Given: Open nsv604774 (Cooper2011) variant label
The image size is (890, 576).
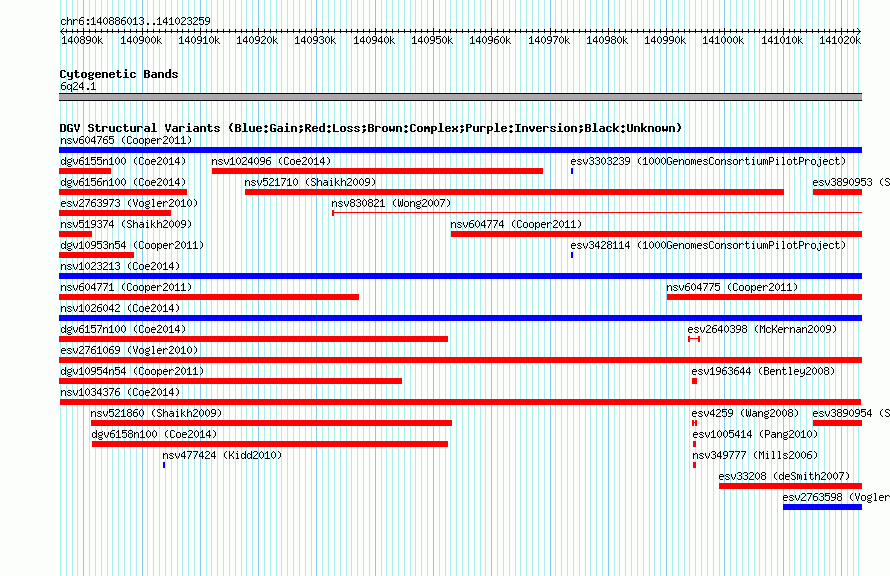Looking at the screenshot, I should [516, 224].
